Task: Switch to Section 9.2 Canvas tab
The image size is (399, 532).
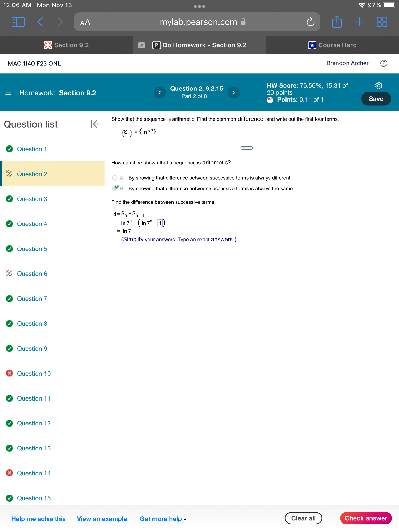Action: [x=66, y=45]
